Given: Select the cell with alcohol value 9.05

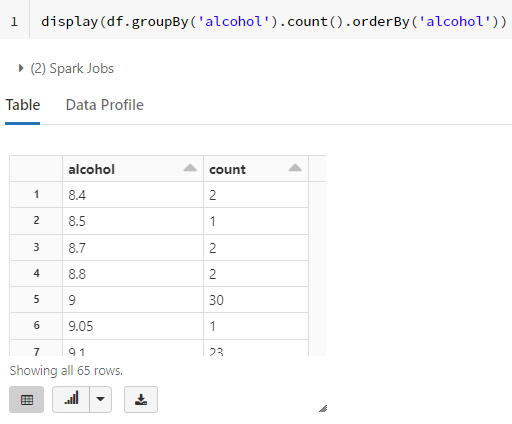Looking at the screenshot, I should [133, 326].
